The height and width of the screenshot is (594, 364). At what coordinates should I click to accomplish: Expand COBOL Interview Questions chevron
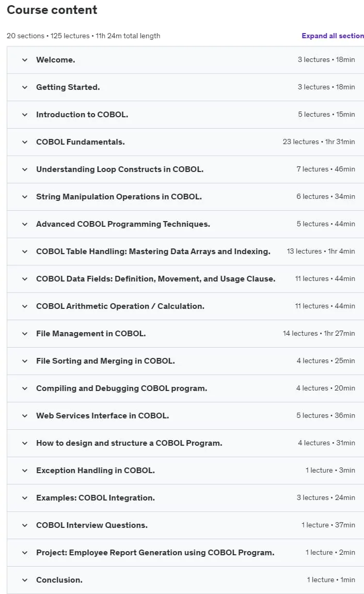point(25,525)
